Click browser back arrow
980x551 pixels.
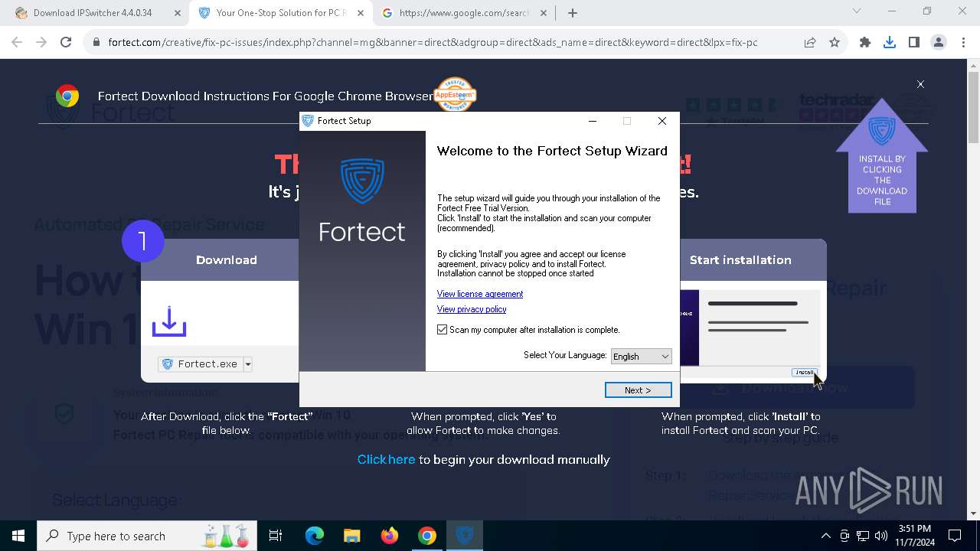[17, 43]
